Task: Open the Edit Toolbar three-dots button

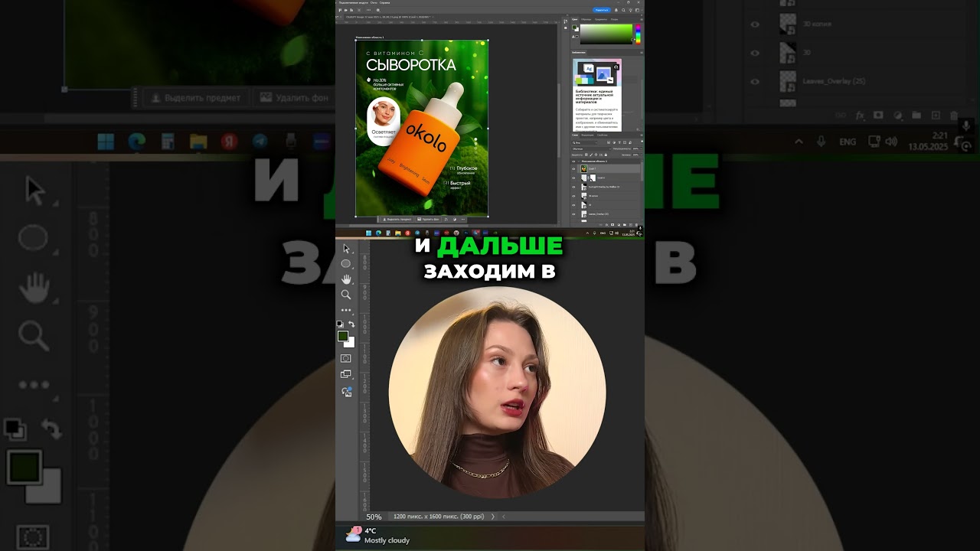Action: tap(346, 310)
